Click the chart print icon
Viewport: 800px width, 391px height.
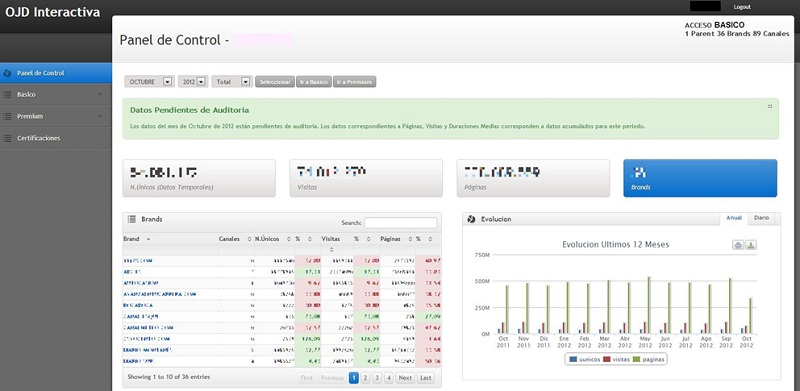[738, 245]
